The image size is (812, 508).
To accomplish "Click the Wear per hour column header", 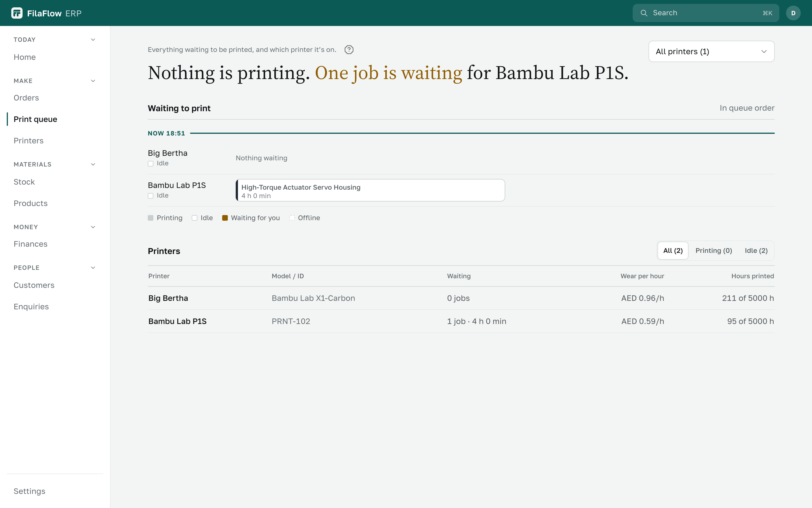I will coord(642,276).
